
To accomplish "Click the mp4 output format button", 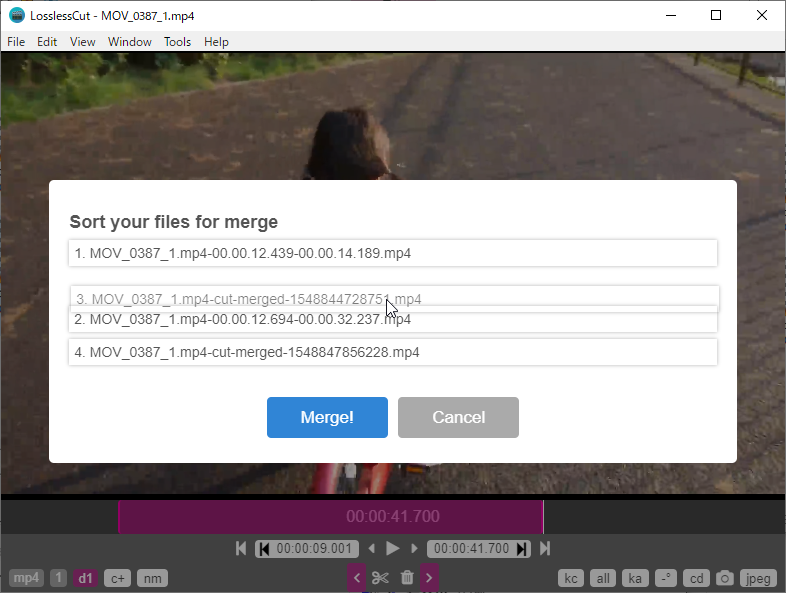I will (26, 578).
